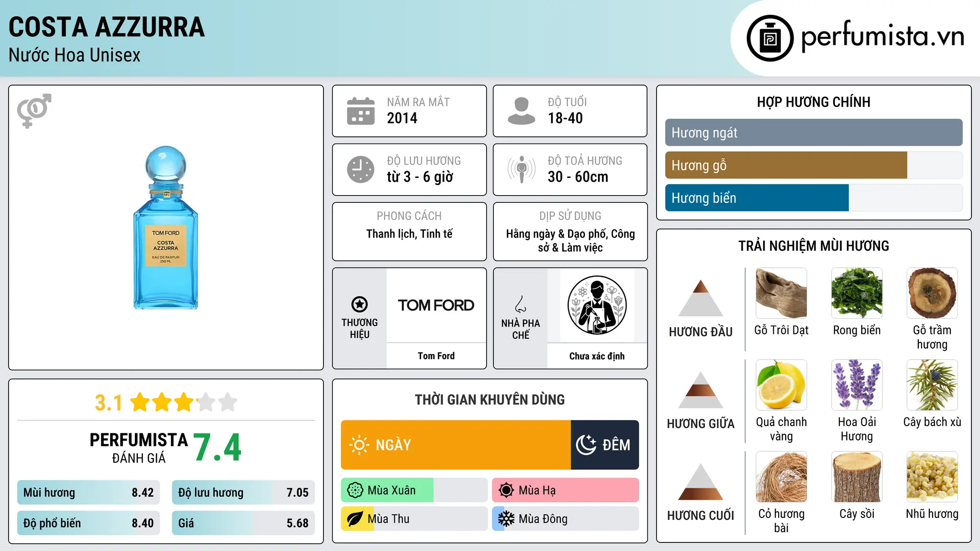Click the unisex gender symbol icon
The image size is (980, 551).
tap(34, 110)
